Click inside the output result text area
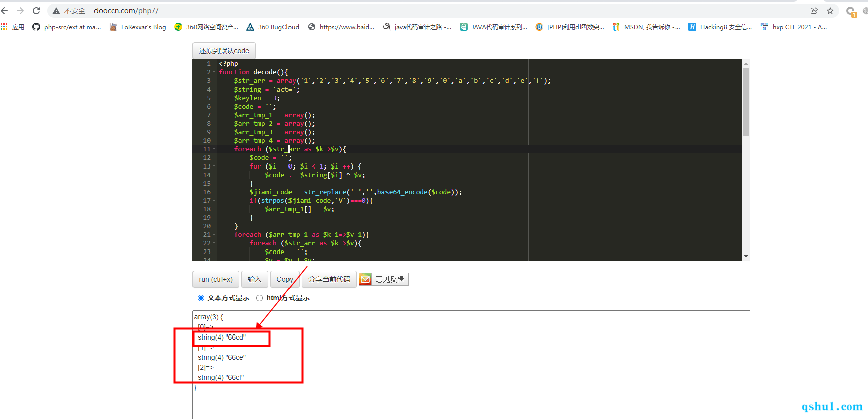Image resolution: width=868 pixels, height=419 pixels. pos(471,365)
